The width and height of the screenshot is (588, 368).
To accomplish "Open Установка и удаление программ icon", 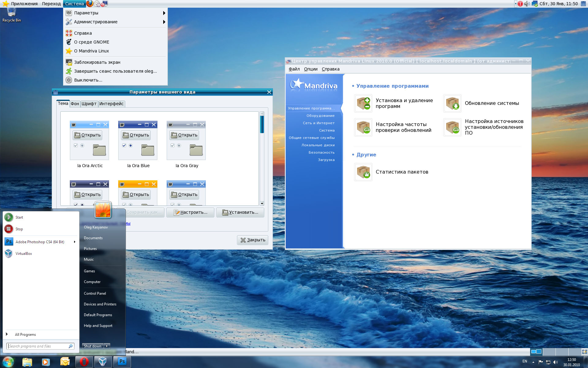I will coord(363,103).
